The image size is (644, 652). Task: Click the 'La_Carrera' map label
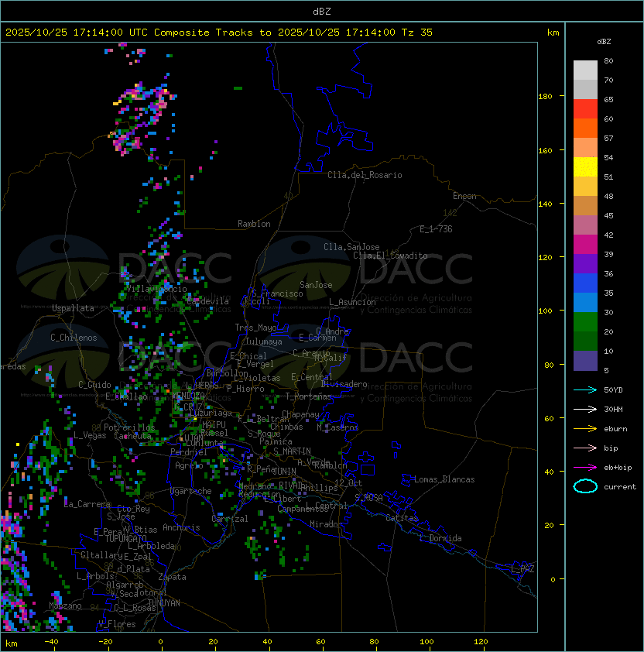coord(87,504)
